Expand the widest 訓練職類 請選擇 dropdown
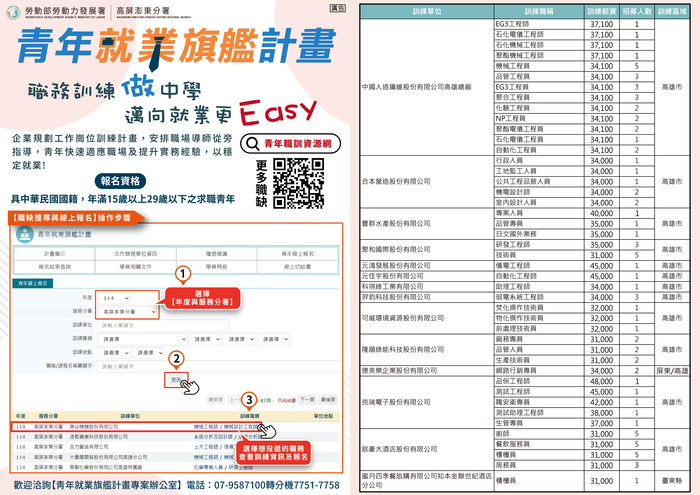This screenshot has width=700, height=495. (x=142, y=339)
